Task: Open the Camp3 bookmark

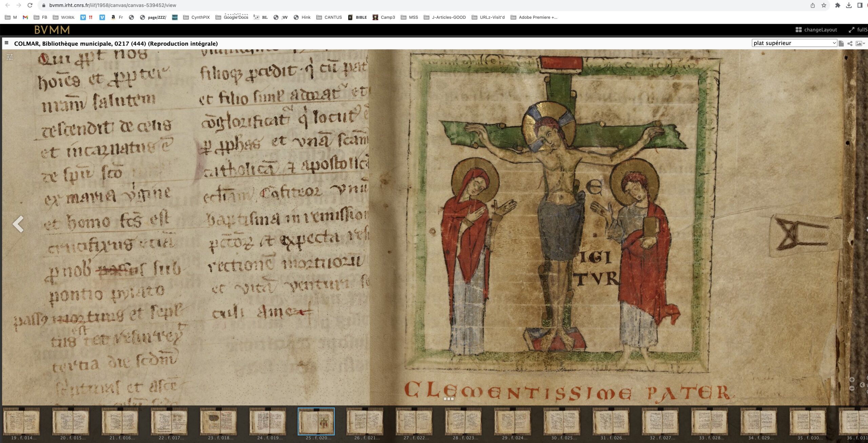Action: click(x=384, y=17)
